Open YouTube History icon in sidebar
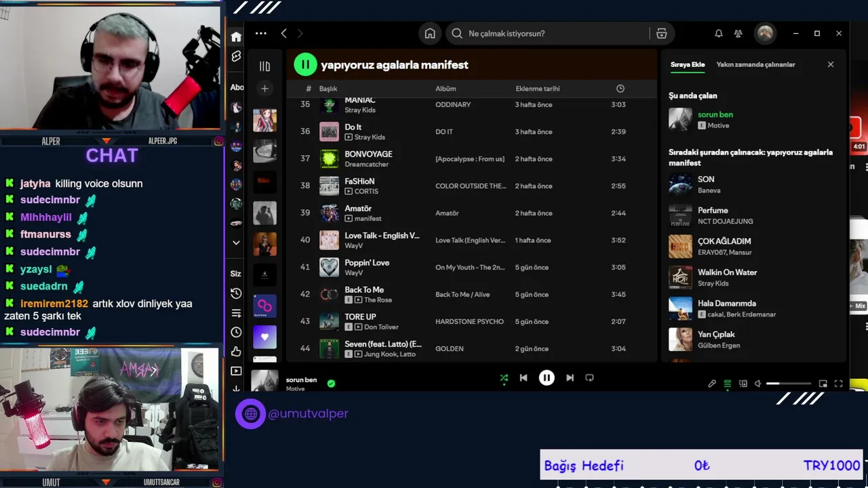 (x=236, y=293)
